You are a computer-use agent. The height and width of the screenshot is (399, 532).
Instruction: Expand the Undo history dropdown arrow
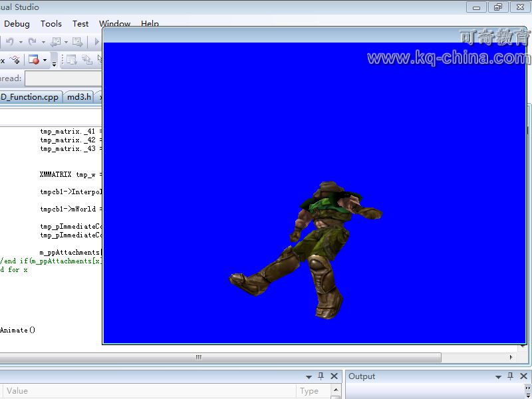tap(20, 42)
